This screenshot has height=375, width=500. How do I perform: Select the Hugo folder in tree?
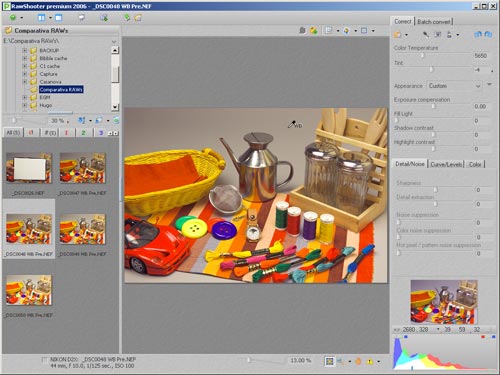(x=46, y=105)
